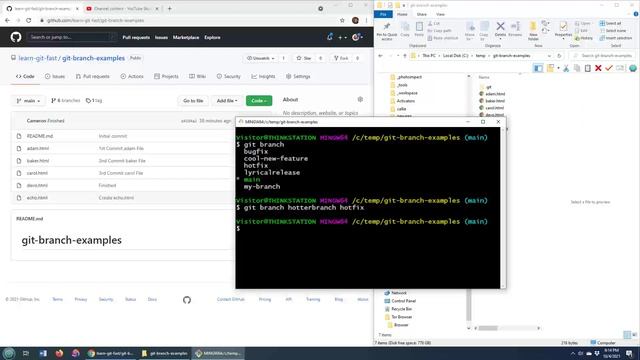
Task: Open the learn-git-fast owner link
Action: pyautogui.click(x=38, y=58)
